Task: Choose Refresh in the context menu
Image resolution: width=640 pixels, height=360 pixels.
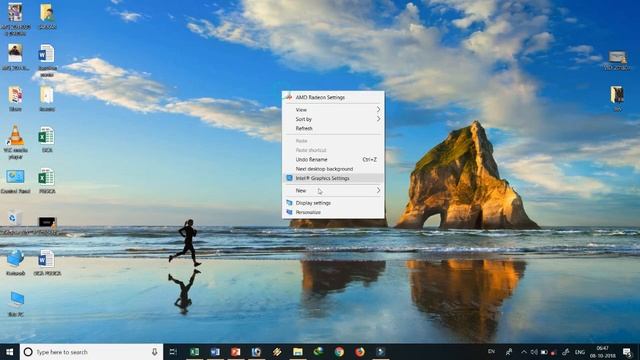Action: 333,128
